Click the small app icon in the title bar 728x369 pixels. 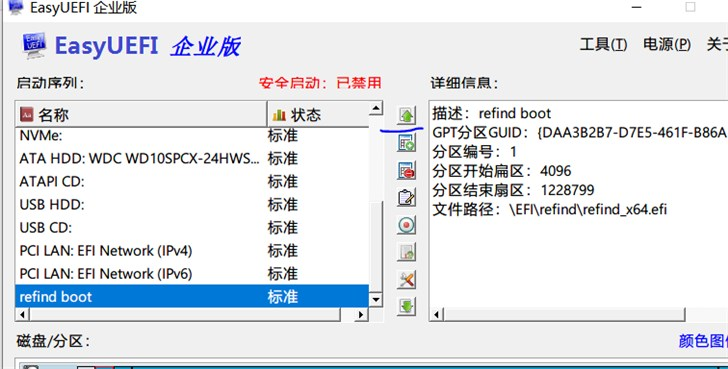click(16, 7)
